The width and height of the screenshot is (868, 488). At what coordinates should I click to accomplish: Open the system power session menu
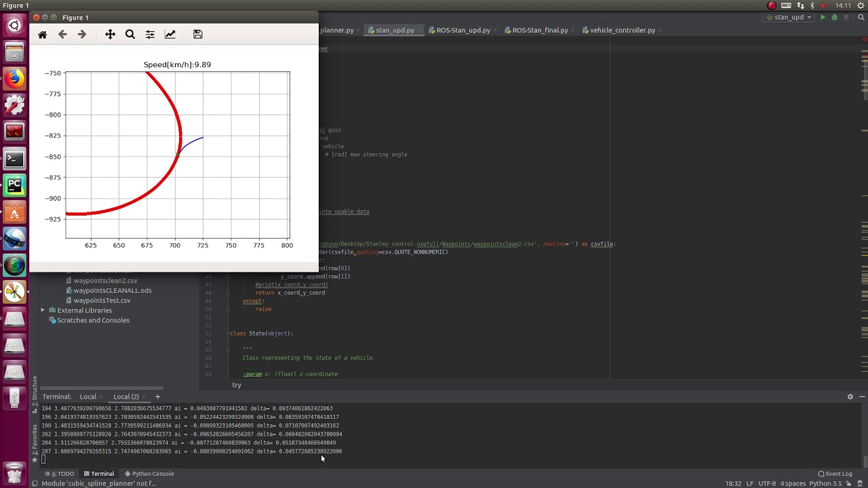859,5
